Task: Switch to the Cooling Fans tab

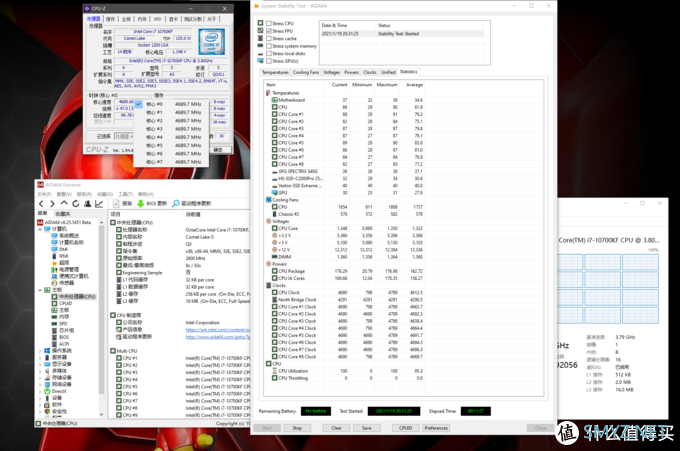Action: 306,72
